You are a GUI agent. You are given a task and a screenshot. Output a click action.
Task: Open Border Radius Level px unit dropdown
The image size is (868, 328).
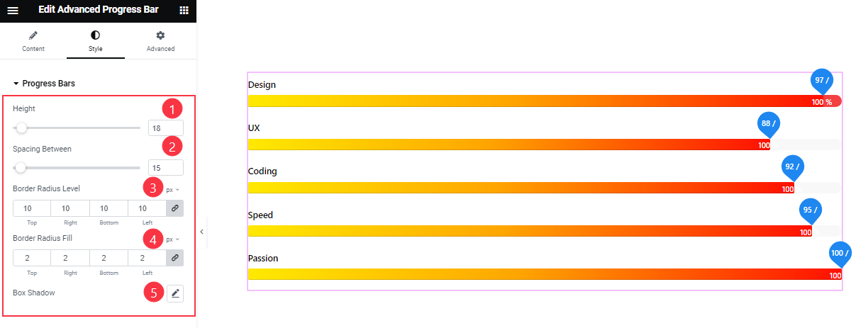click(x=172, y=190)
